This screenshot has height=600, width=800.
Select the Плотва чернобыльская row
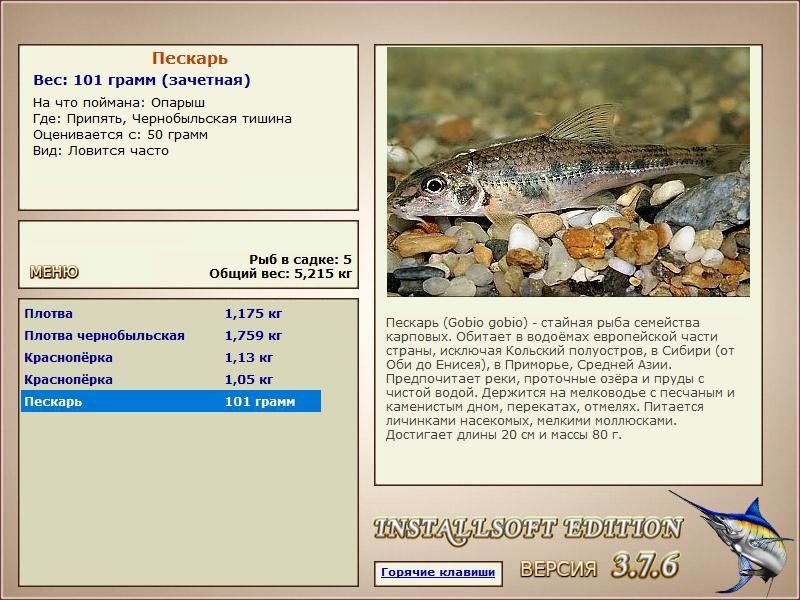(171, 335)
